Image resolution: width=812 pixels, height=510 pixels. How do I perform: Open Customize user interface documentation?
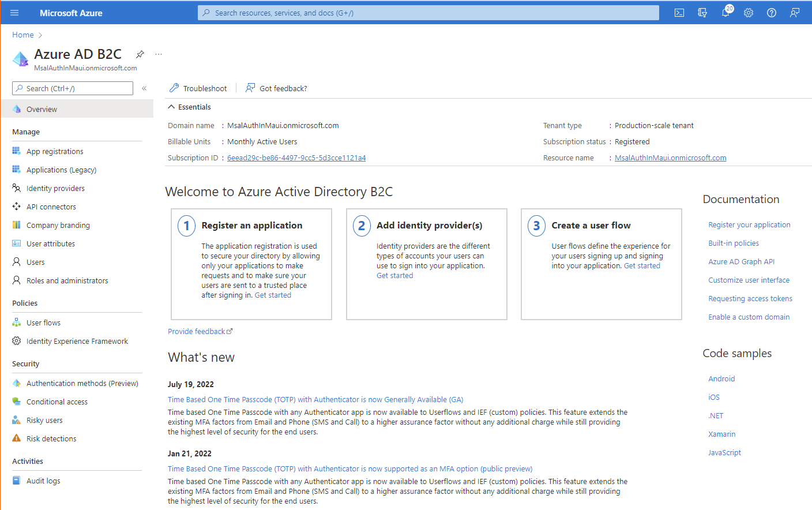749,280
